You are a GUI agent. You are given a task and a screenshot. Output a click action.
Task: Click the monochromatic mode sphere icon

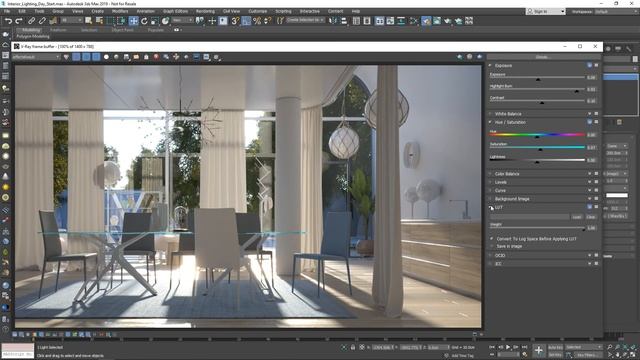pyautogui.click(x=116, y=57)
